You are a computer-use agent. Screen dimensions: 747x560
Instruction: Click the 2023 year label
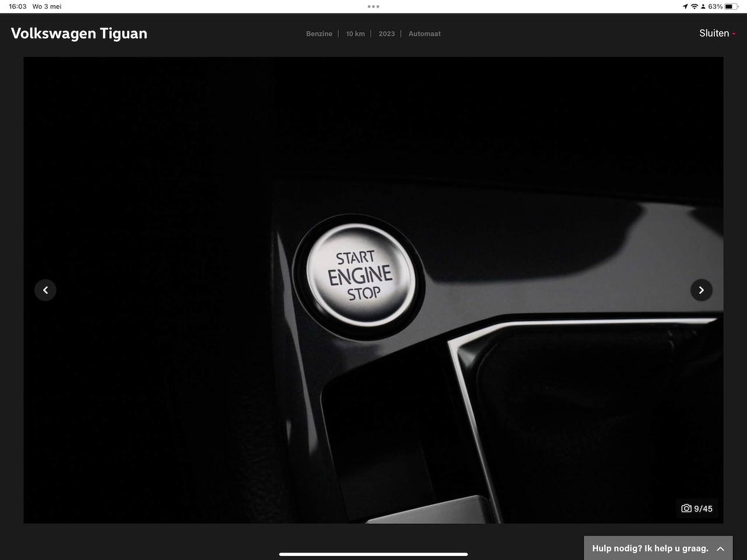[387, 34]
